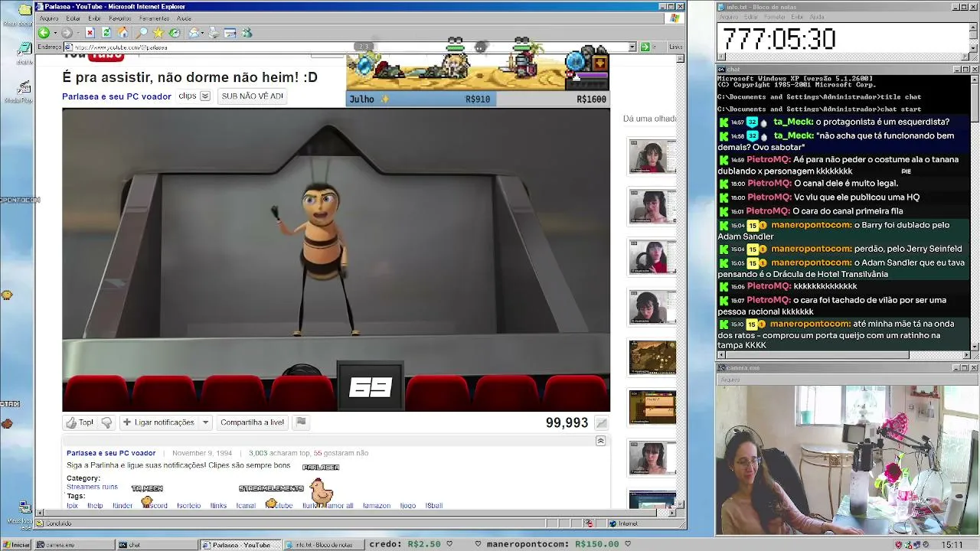
Task: Switch to the chat window in the taskbar
Action: 155,545
